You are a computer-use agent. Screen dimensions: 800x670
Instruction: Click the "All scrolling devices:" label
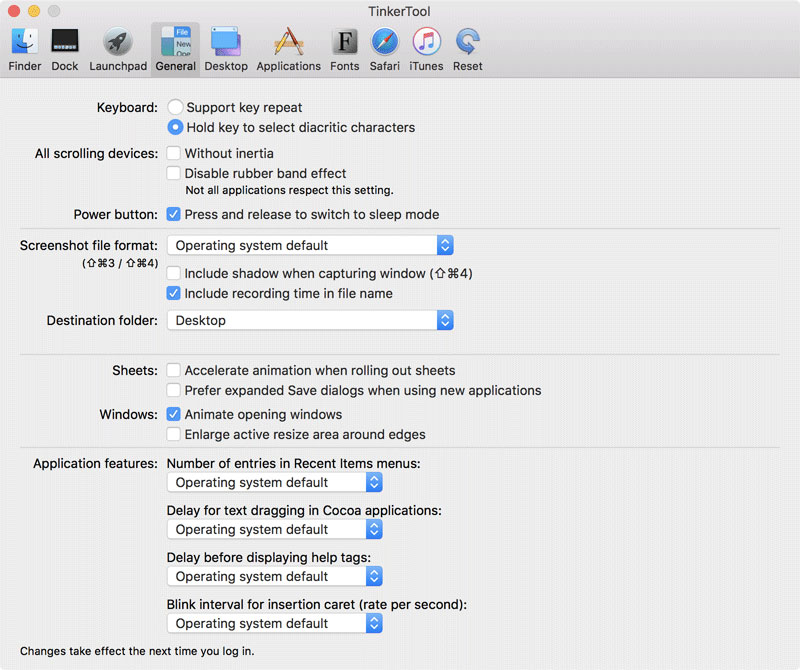coord(96,154)
